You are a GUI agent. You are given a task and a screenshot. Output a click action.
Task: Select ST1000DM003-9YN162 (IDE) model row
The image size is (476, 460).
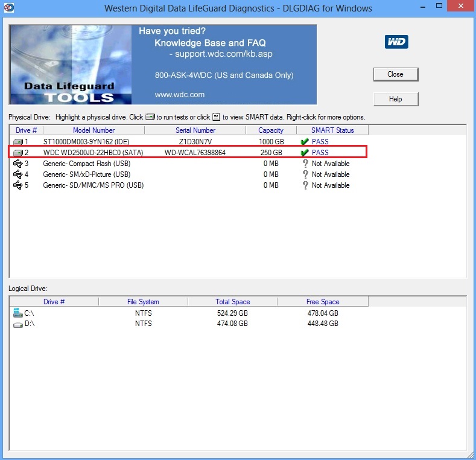pyautogui.click(x=86, y=142)
